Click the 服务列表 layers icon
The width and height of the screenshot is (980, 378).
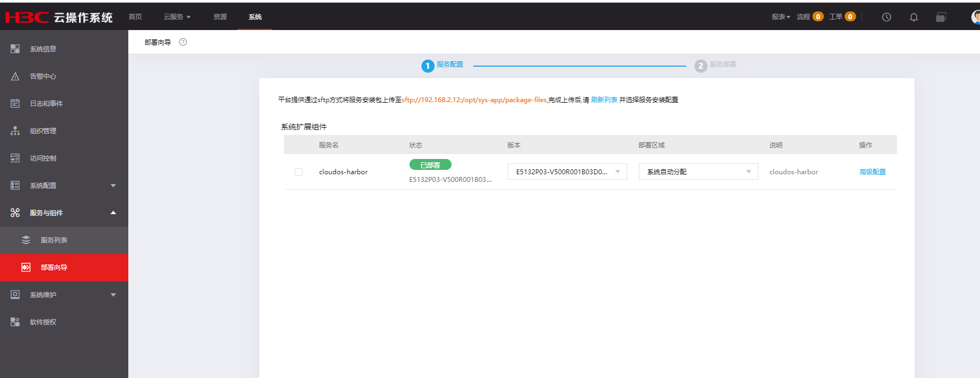[x=26, y=240]
